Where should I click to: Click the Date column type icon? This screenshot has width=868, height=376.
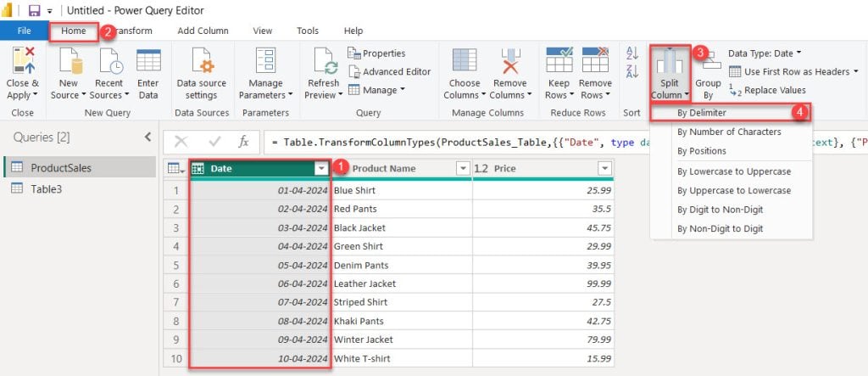tap(197, 169)
